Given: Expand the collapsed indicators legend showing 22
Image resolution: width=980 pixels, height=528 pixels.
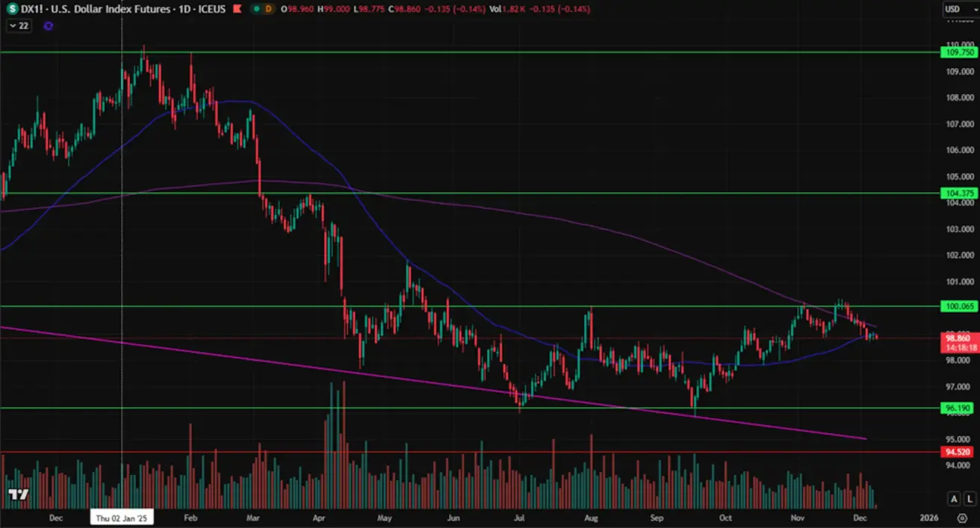Looking at the screenshot, I should click(x=19, y=25).
